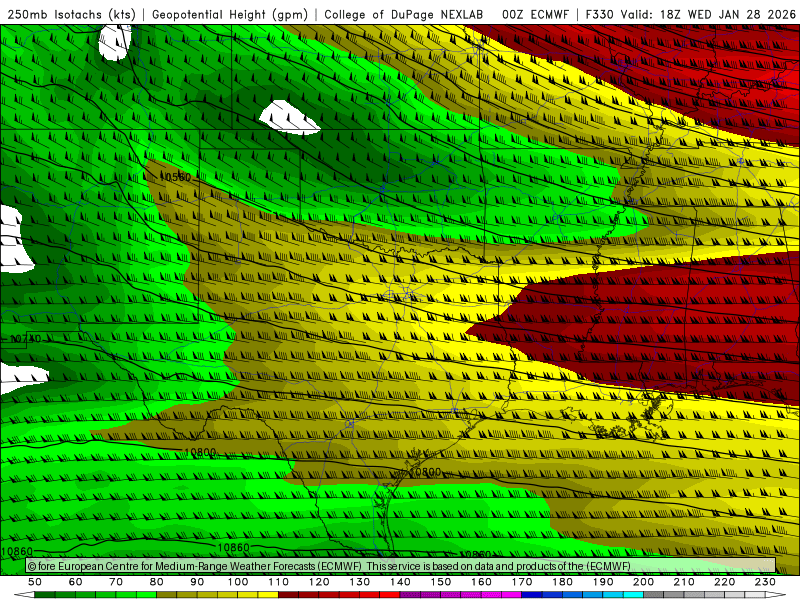
Task: Click the "00Z ECMWF" model run label
Action: (535, 14)
